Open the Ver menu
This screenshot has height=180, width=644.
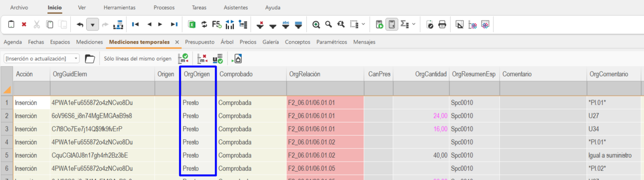click(82, 8)
